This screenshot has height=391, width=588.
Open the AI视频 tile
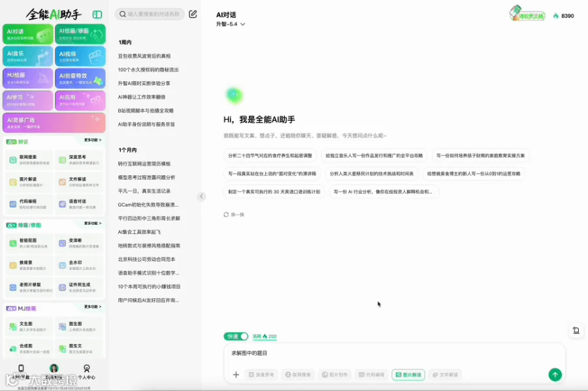click(80, 56)
